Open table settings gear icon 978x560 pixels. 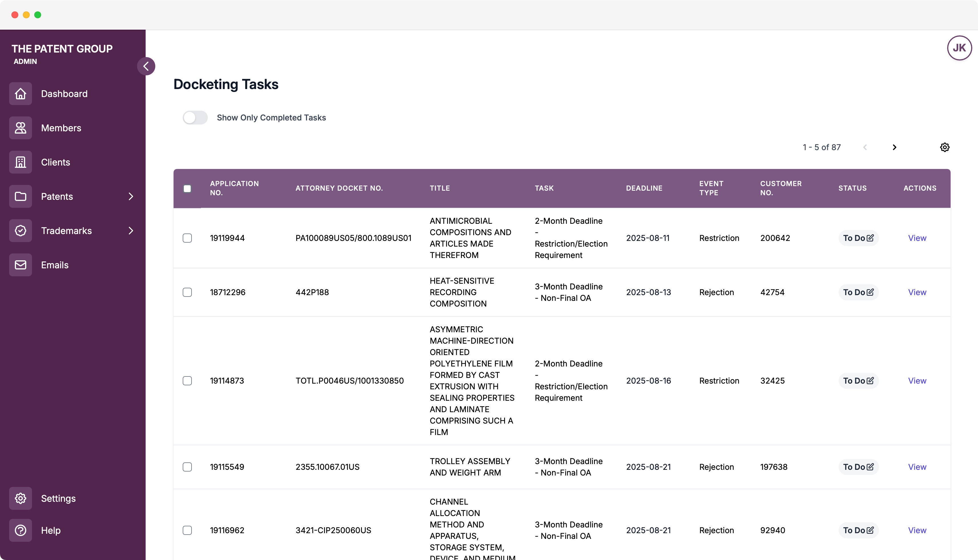[945, 147]
